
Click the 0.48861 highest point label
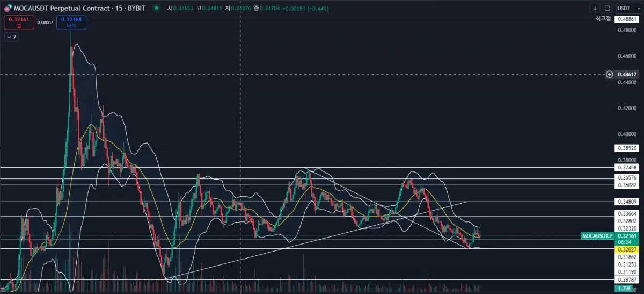[x=627, y=19]
